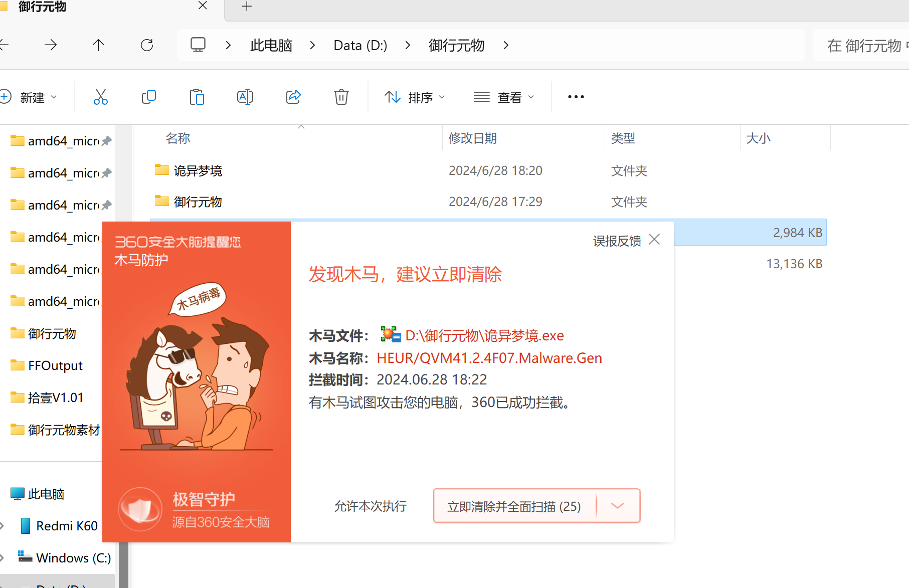Select the 御行元物素材 folder in the sidebar
909x588 pixels.
64,430
